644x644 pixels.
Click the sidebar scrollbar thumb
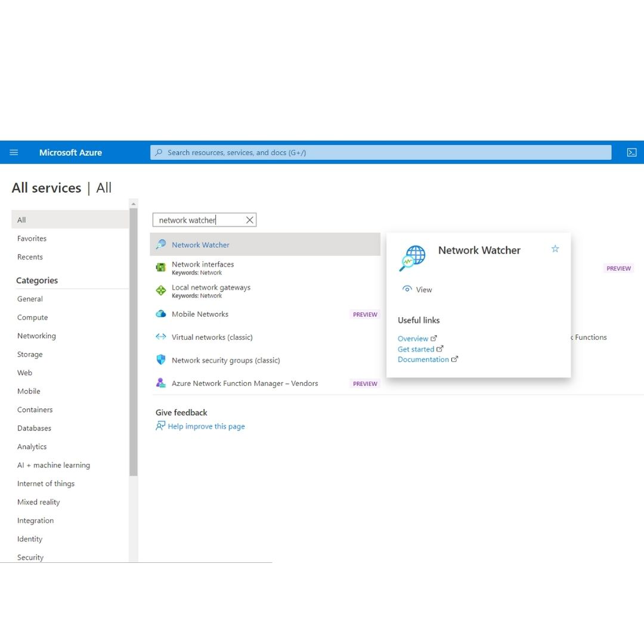pyautogui.click(x=133, y=342)
